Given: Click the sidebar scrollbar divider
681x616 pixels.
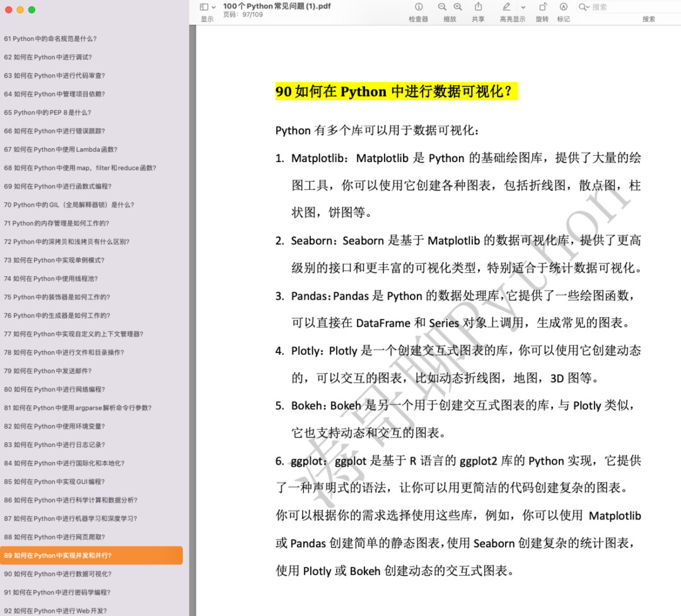Looking at the screenshot, I should [192, 320].
